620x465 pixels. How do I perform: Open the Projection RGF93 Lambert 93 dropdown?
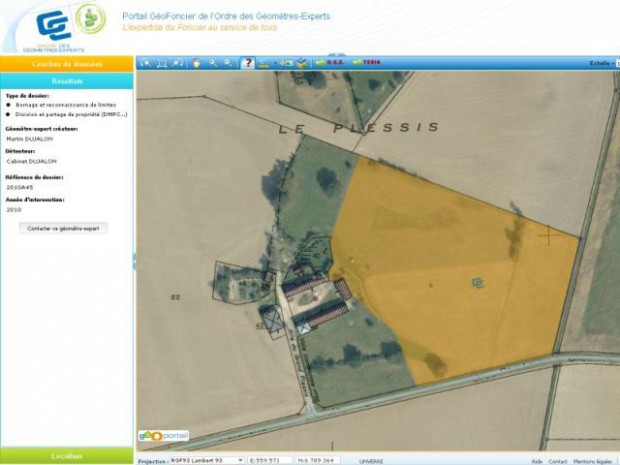tap(206, 460)
